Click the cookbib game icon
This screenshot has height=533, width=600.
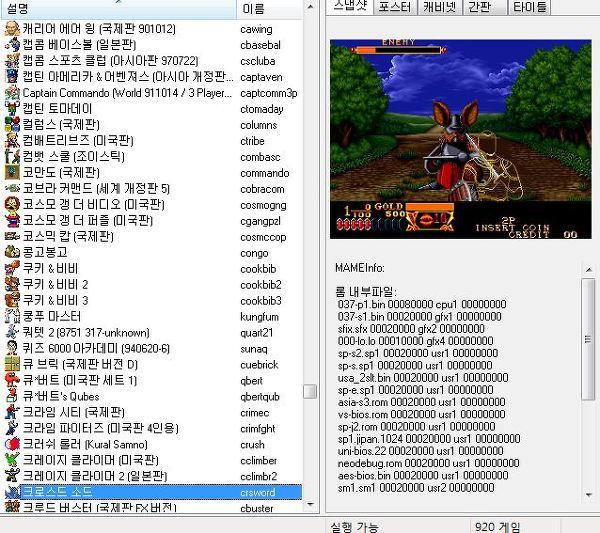[x=12, y=269]
